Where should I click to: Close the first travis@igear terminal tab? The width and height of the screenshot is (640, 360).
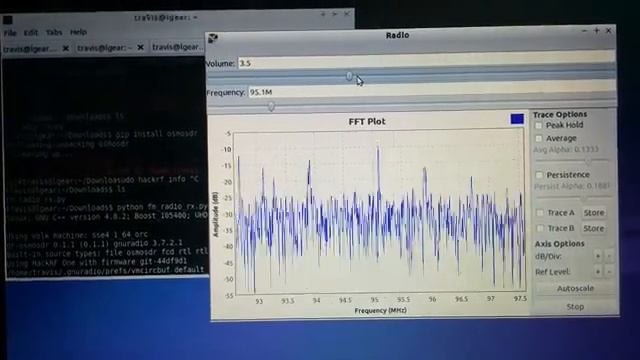66,49
